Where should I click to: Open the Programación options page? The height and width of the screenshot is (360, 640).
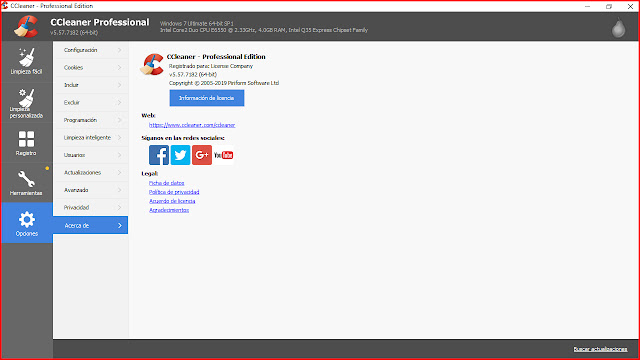coord(91,120)
